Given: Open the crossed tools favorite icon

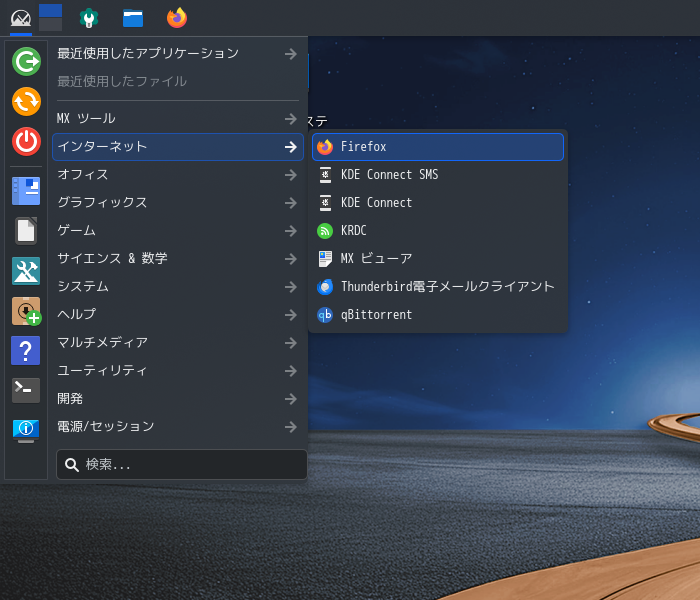Looking at the screenshot, I should (26, 271).
